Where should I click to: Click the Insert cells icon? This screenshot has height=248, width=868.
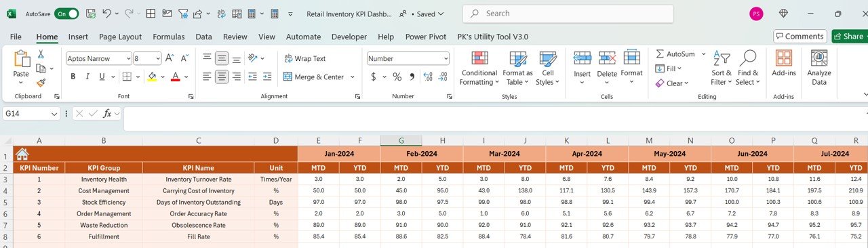pos(582,58)
